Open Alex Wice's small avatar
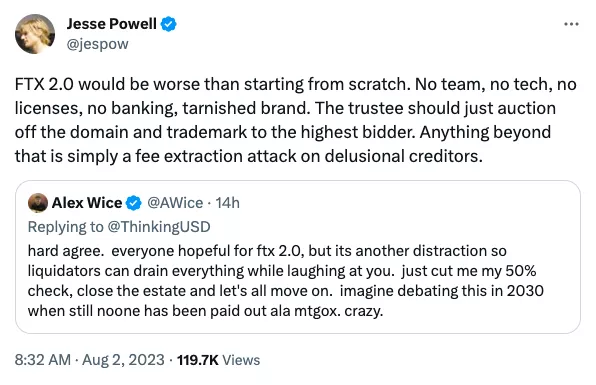 click(x=38, y=203)
